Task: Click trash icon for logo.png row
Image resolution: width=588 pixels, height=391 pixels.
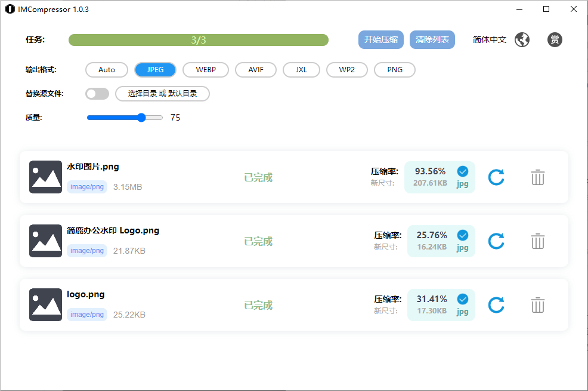Action: (538, 304)
